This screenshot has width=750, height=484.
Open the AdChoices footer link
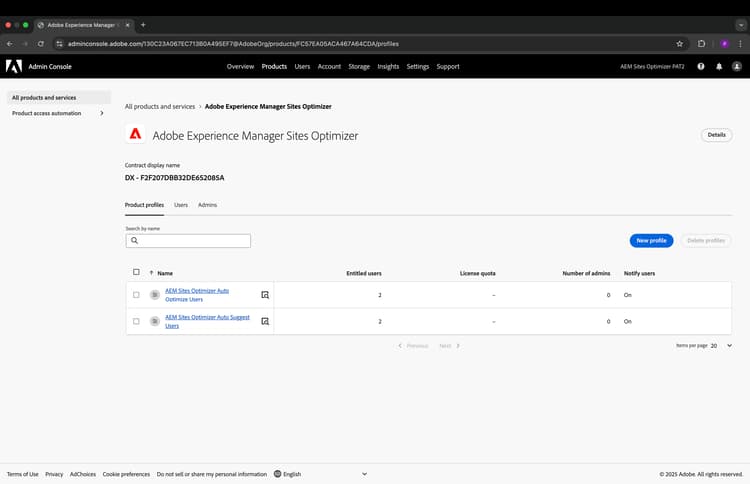83,474
